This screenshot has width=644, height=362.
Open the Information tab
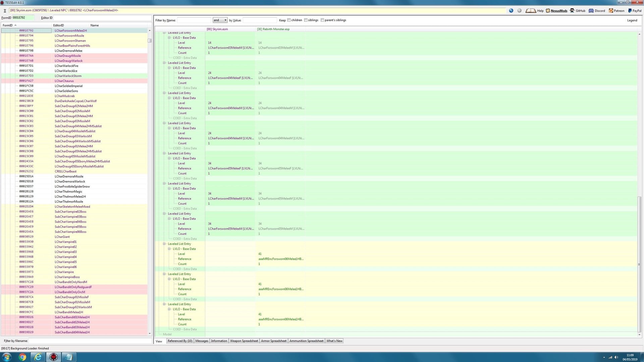[x=219, y=341]
